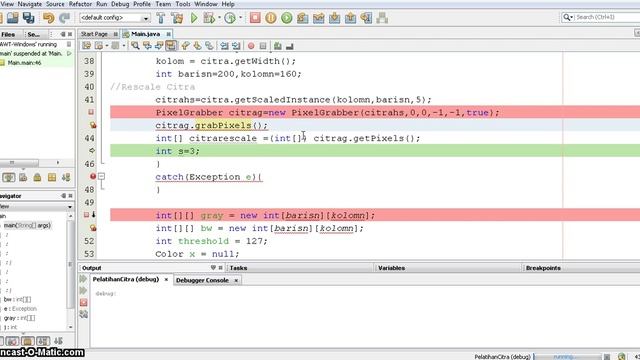Select main(String[] args) in Navigator
The height and width of the screenshot is (360, 640).
point(27,225)
